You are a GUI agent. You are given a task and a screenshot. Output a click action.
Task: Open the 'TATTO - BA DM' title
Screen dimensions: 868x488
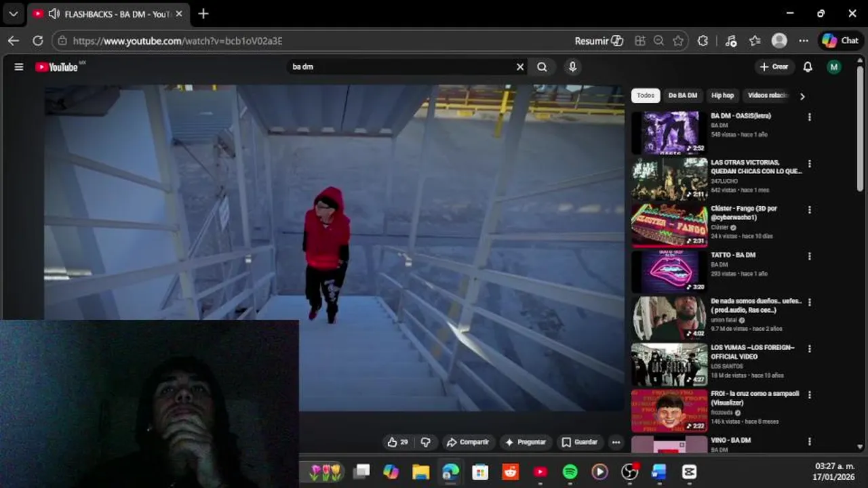click(x=733, y=255)
